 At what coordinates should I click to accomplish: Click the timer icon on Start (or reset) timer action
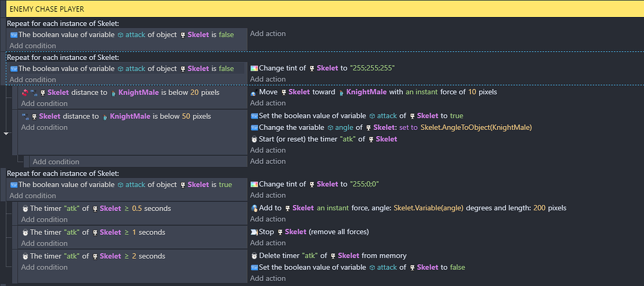pos(254,139)
